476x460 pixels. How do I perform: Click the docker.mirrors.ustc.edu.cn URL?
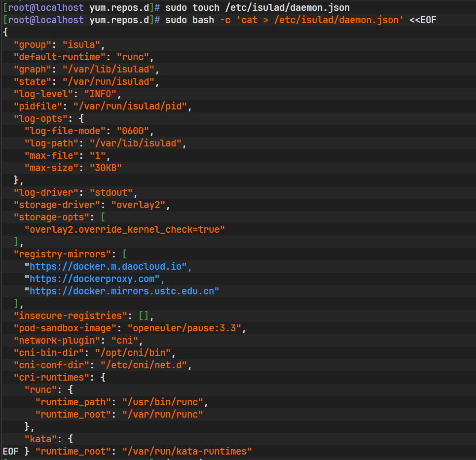(x=122, y=291)
